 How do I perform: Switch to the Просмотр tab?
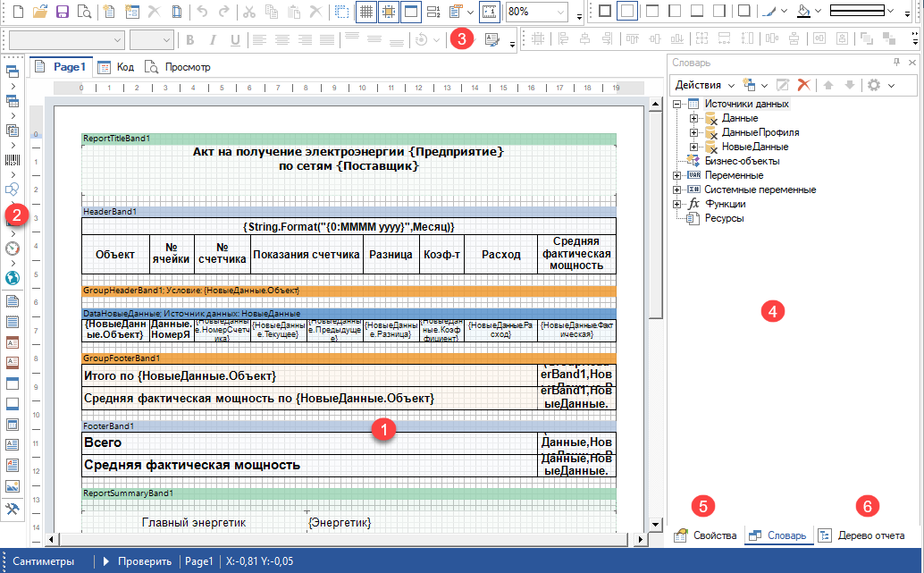(177, 67)
